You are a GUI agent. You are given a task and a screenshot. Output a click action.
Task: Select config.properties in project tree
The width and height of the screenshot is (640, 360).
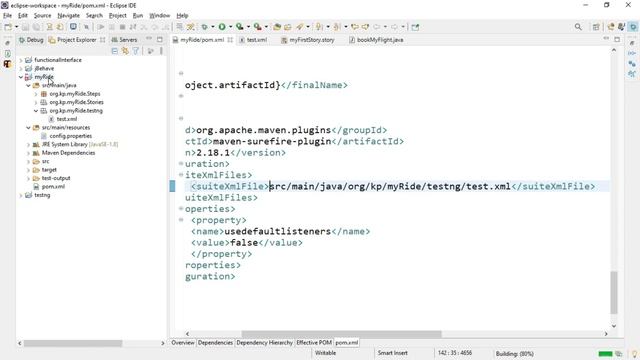click(x=71, y=136)
